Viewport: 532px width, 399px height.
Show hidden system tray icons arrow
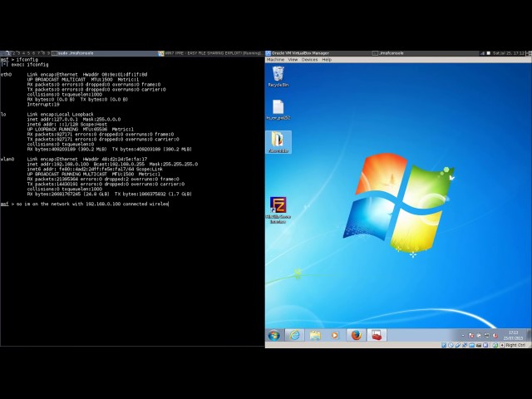point(463,335)
